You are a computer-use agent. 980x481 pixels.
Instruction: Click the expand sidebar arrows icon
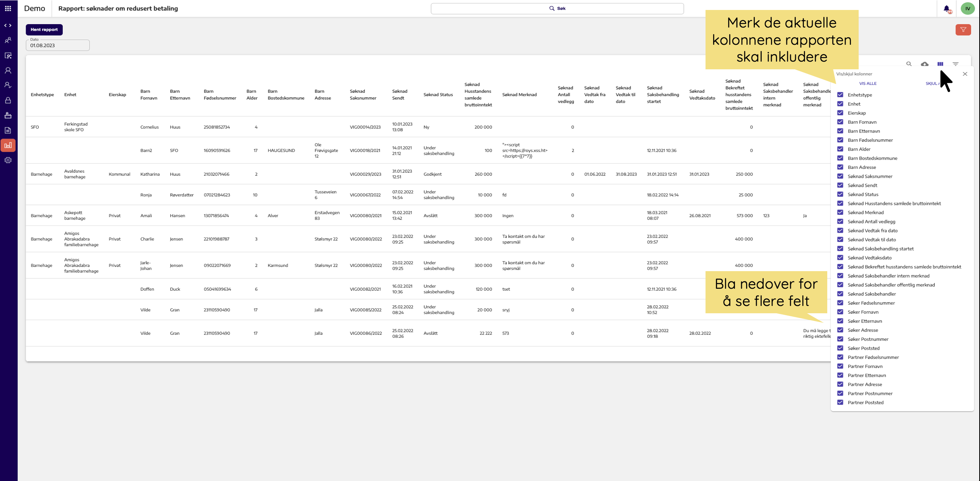click(x=8, y=25)
